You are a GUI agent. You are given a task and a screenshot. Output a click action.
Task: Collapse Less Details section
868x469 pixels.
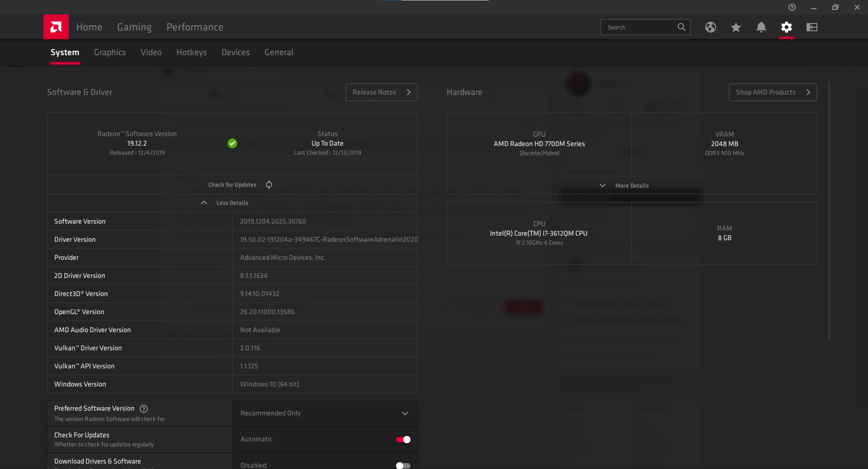pos(225,203)
